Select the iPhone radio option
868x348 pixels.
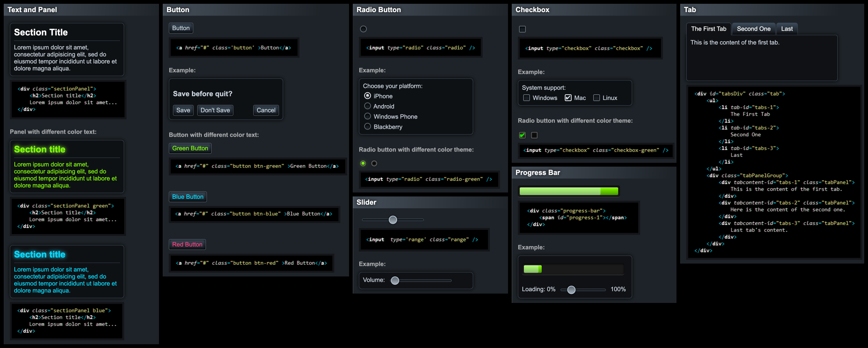pyautogui.click(x=367, y=96)
